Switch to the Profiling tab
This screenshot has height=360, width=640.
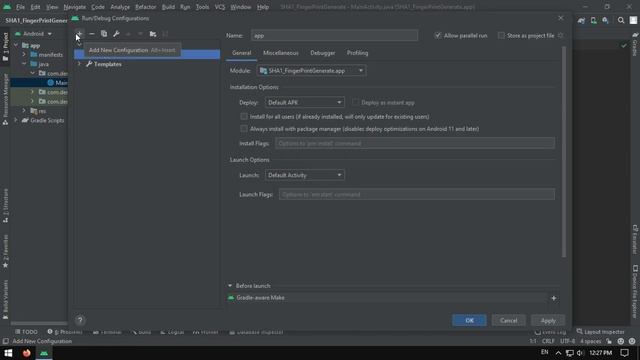point(358,53)
